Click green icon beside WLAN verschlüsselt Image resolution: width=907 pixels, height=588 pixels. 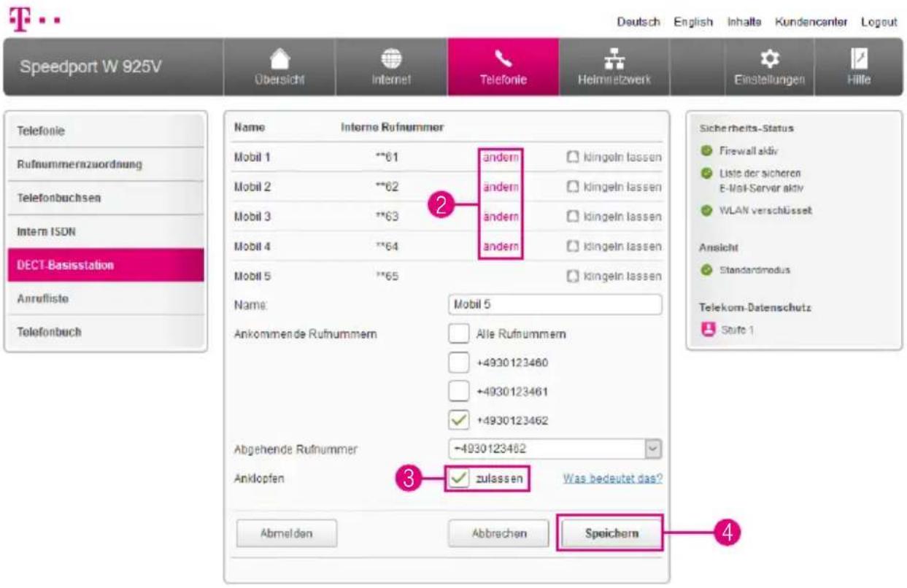705,211
